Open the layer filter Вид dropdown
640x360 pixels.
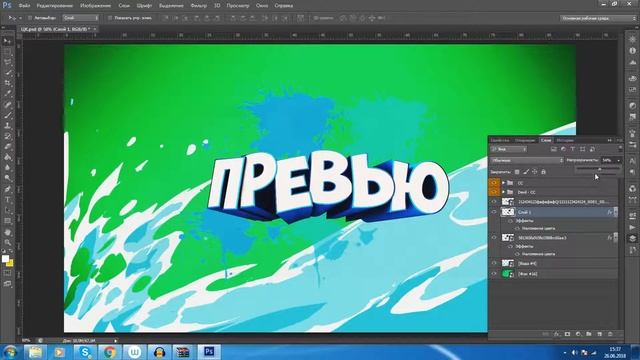[x=509, y=149]
